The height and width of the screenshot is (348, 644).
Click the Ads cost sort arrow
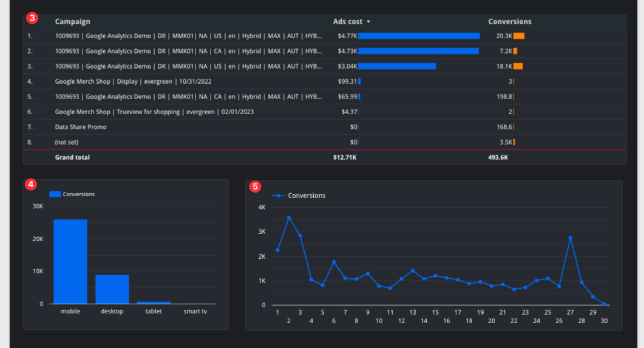(x=368, y=22)
